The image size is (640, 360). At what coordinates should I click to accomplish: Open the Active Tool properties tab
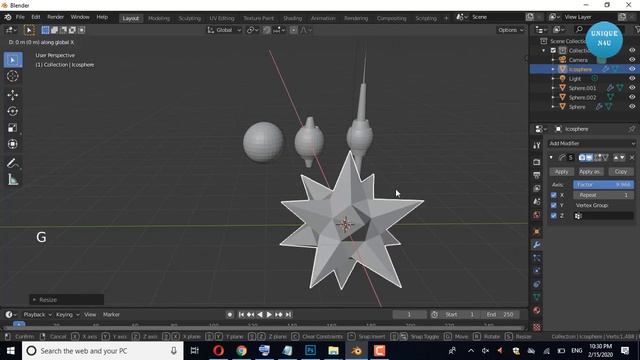(x=537, y=145)
